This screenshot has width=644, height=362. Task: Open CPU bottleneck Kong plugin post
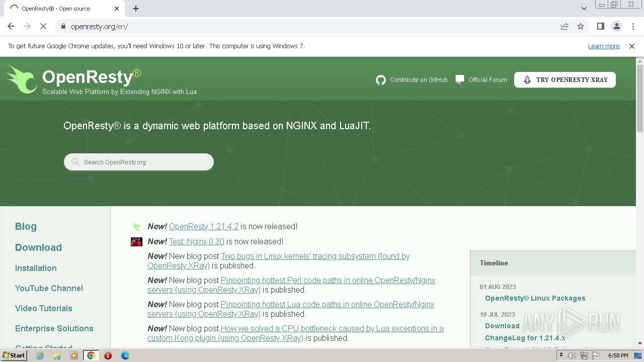pos(295,333)
